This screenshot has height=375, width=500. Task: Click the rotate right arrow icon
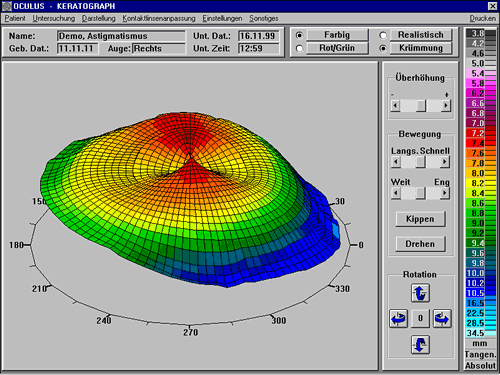point(442,319)
